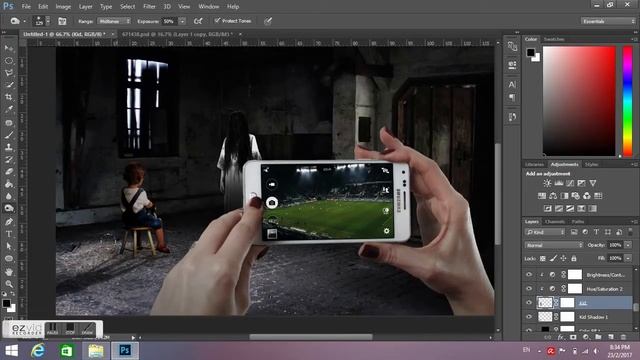Select the Move tool

[x=9, y=48]
